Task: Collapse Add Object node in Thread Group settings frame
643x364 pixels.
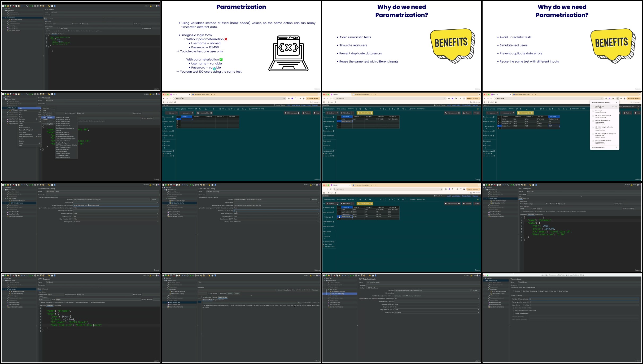Action: 487,289
